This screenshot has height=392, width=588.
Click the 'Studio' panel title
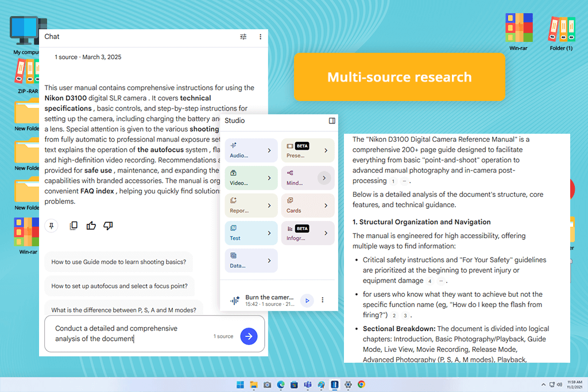234,121
